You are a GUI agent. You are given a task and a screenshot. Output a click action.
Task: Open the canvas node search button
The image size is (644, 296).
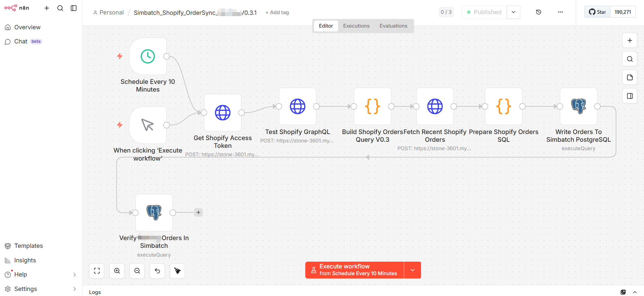click(630, 59)
